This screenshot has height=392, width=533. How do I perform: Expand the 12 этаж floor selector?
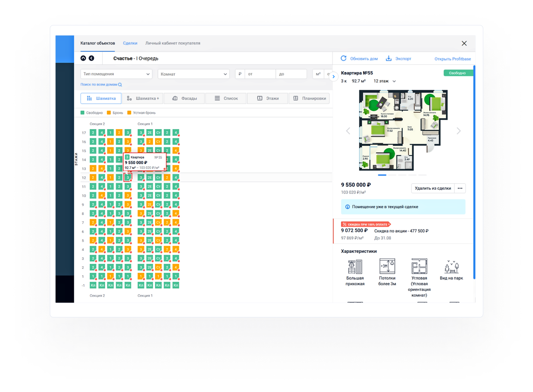(x=385, y=81)
